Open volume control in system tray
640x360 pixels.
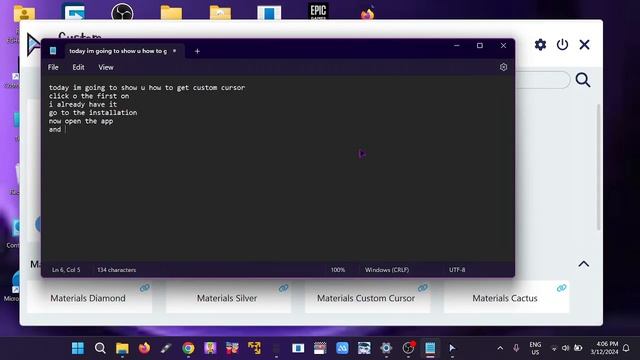pos(565,348)
